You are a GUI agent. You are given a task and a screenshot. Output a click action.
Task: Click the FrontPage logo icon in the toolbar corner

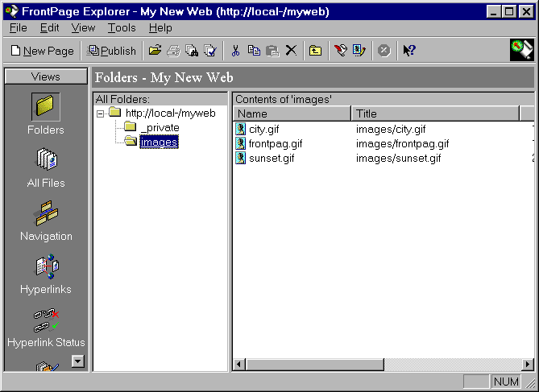[x=522, y=50]
